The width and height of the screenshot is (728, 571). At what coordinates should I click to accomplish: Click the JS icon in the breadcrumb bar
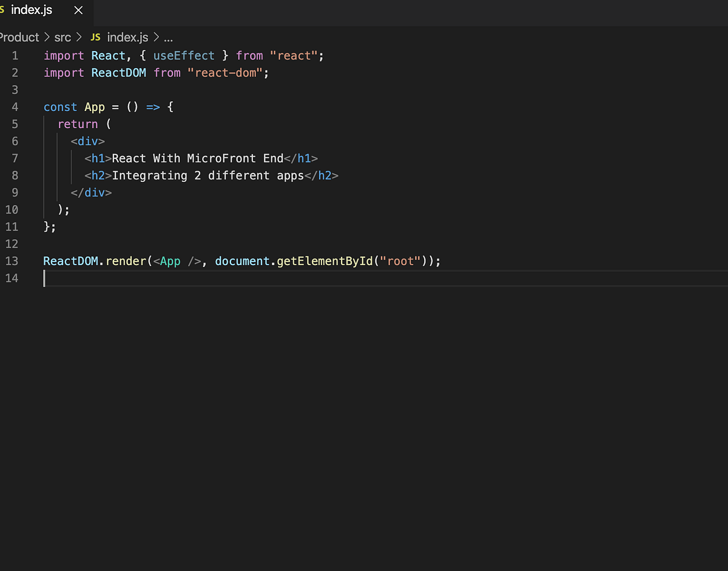click(x=95, y=37)
